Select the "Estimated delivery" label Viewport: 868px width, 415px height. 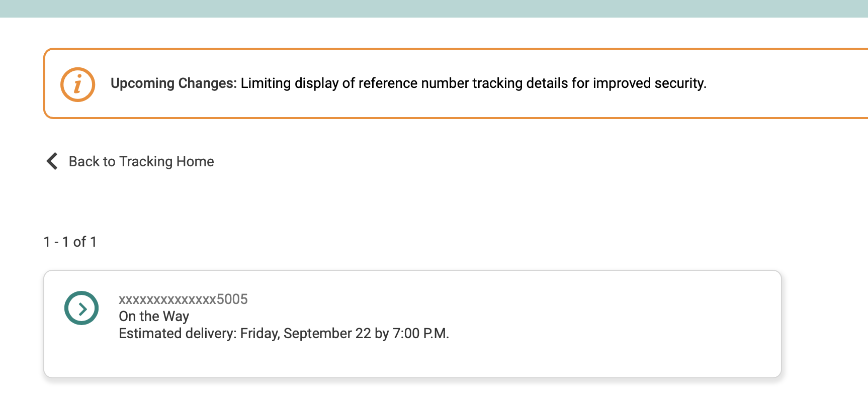[177, 334]
